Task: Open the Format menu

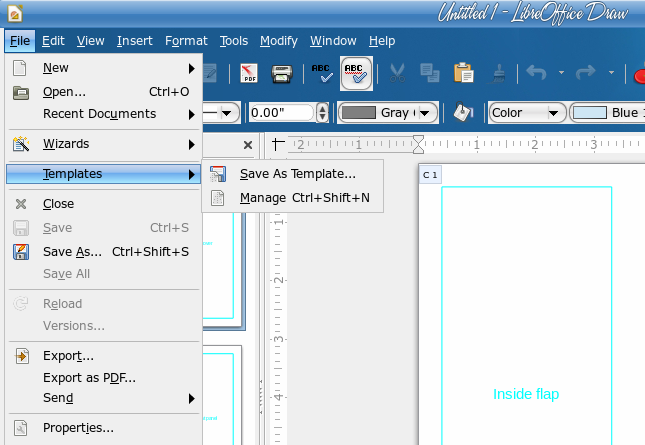Action: pos(186,41)
